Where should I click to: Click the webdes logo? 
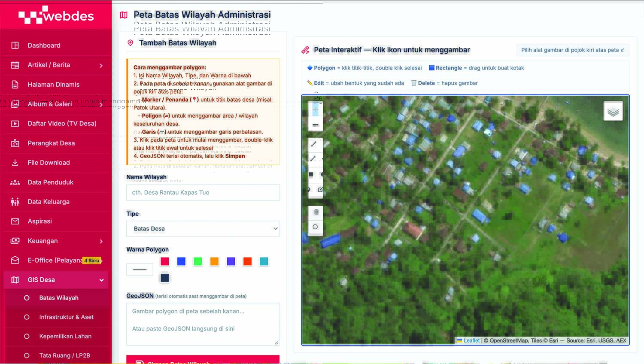[56, 16]
